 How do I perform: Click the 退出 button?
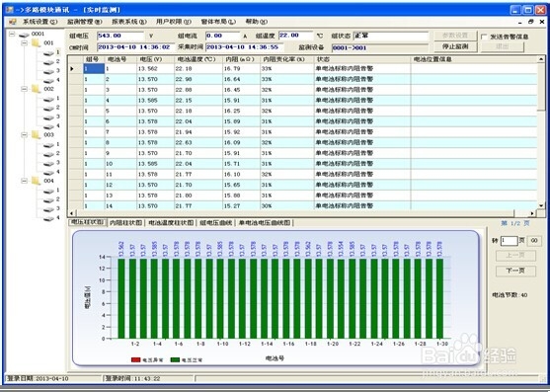coord(503,46)
